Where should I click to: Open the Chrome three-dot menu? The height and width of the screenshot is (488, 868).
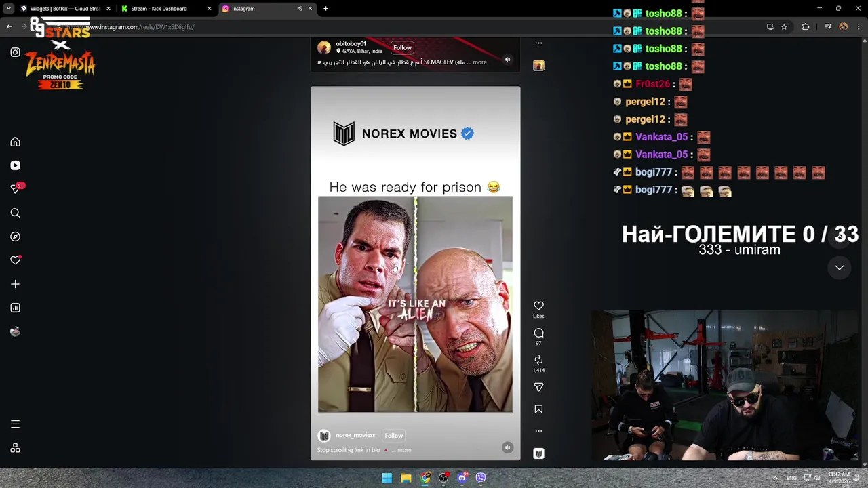(x=858, y=27)
